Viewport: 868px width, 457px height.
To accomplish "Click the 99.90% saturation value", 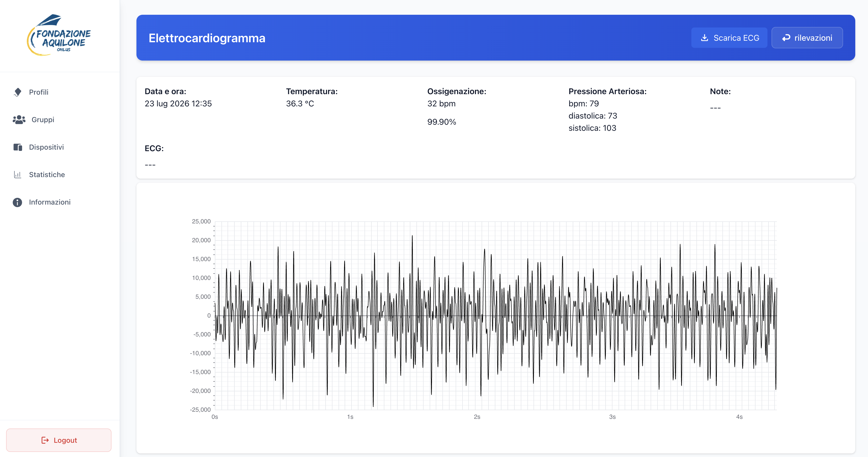I will 442,122.
